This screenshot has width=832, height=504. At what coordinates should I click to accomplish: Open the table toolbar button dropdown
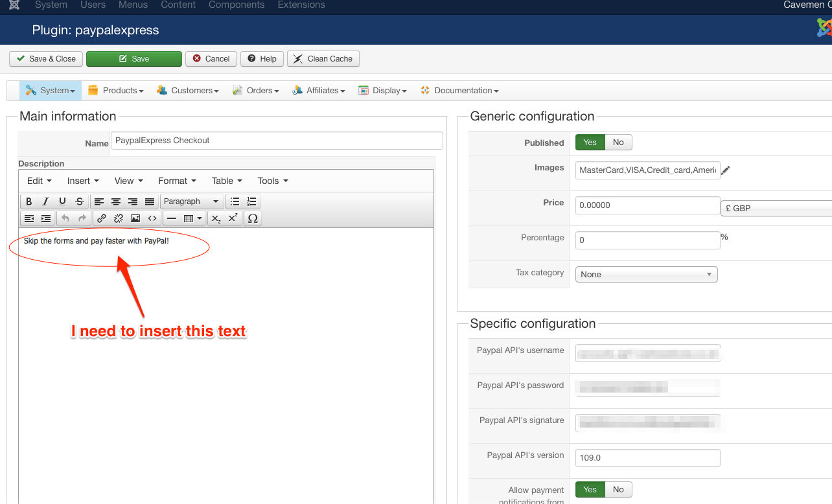coord(194,218)
